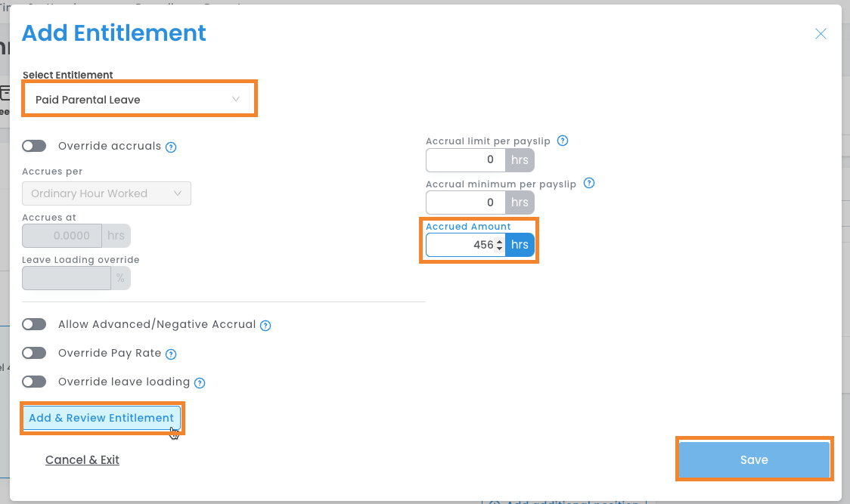
Task: Close the Add Entitlement dialog
Action: point(821,34)
